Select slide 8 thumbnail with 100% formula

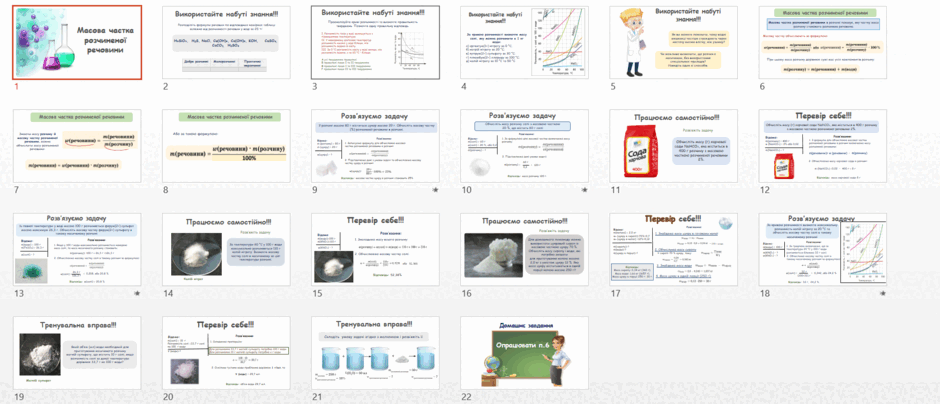pos(226,146)
